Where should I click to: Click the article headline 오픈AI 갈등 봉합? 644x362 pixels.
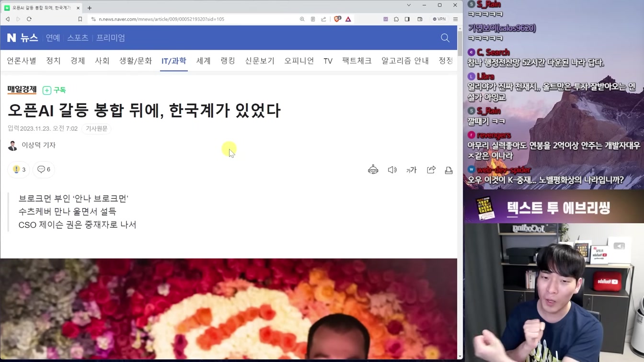click(x=144, y=110)
